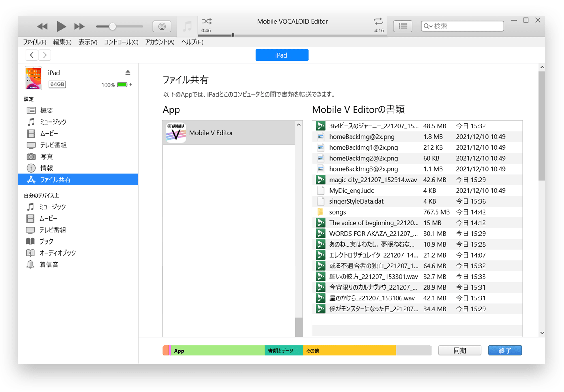564x392 pixels.
Task: Go forward with the right chevron
Action: (45, 55)
